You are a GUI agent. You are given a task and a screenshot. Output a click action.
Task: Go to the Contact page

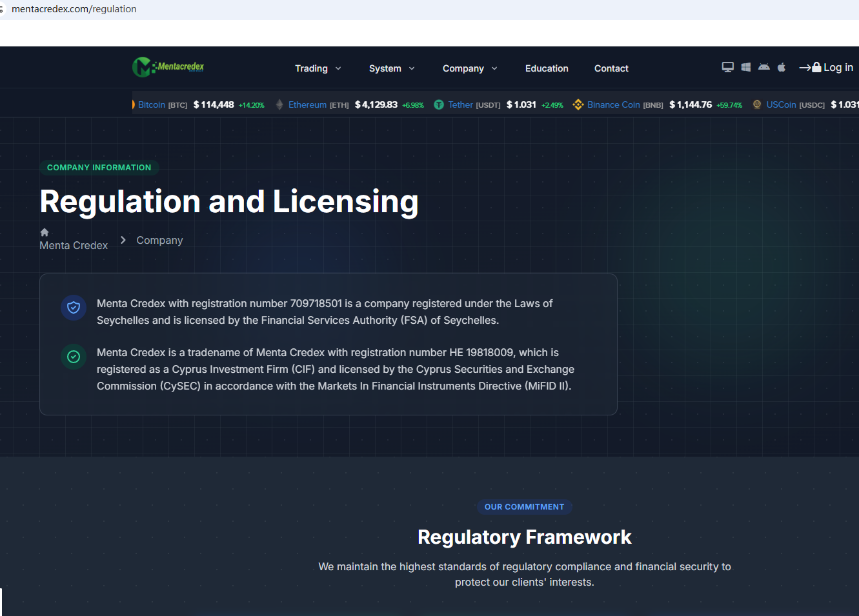tap(611, 68)
